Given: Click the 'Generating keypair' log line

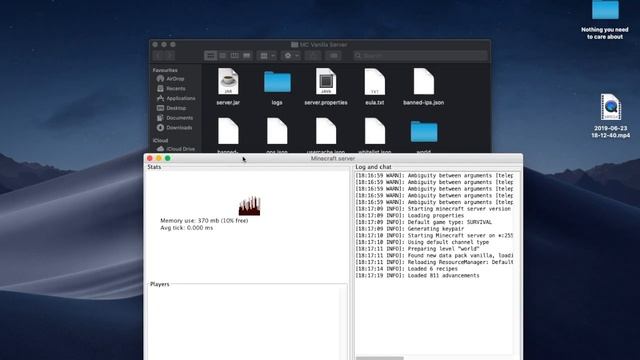Looking at the screenshot, I should click(409, 229).
